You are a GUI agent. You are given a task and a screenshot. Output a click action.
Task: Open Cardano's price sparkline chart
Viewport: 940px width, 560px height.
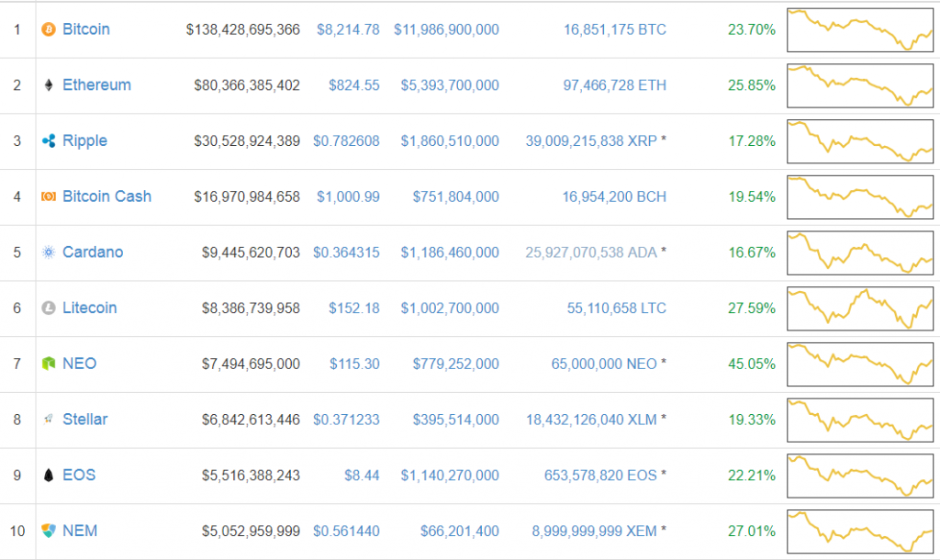(x=860, y=253)
